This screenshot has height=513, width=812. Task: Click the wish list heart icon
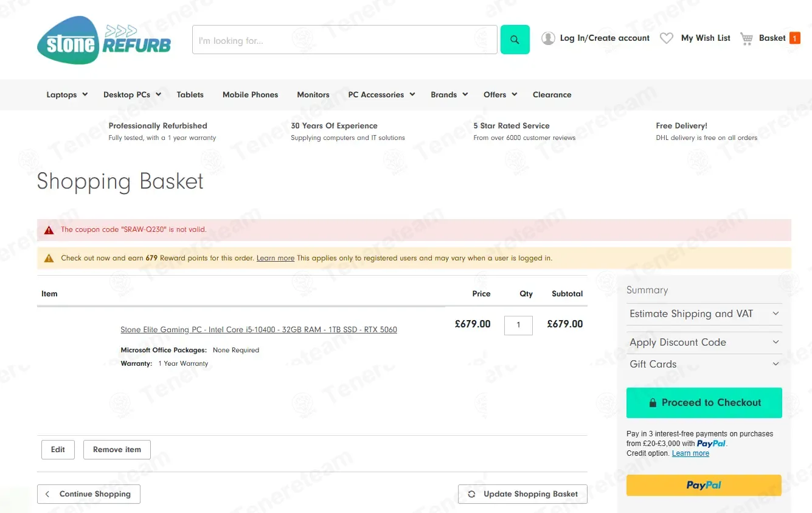[x=667, y=38]
